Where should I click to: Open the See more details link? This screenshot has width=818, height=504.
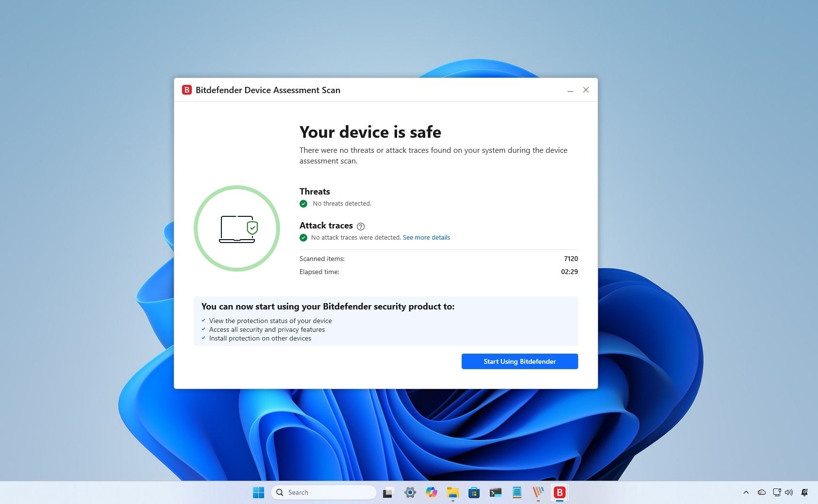pos(426,238)
